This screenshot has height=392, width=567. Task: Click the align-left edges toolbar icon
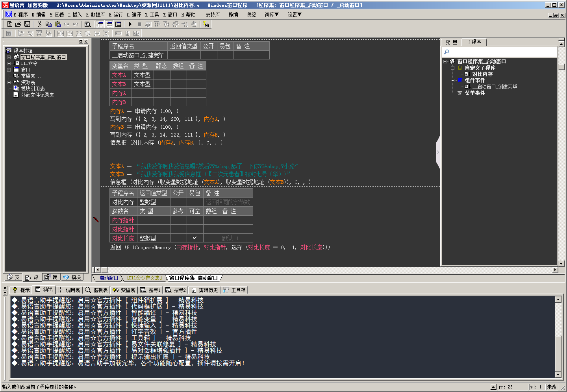coord(21,33)
